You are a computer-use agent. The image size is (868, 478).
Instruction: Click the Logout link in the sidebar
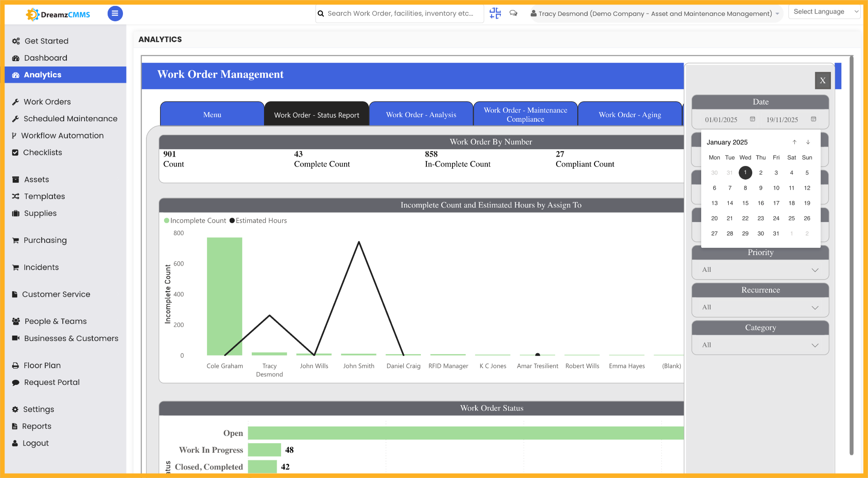[35, 443]
